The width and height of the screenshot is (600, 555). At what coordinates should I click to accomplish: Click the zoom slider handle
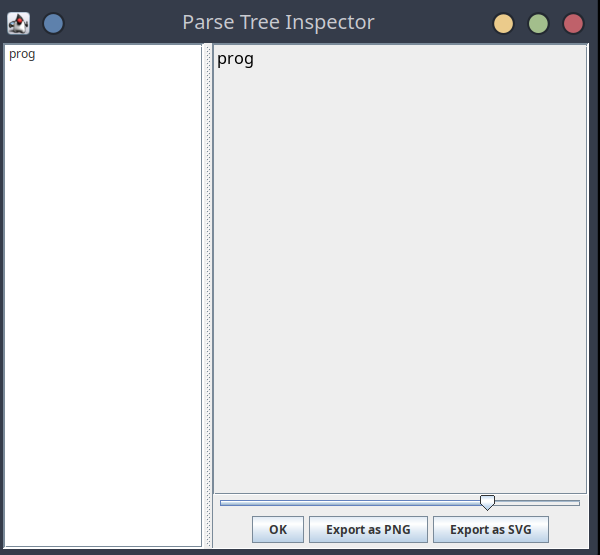coord(487,502)
